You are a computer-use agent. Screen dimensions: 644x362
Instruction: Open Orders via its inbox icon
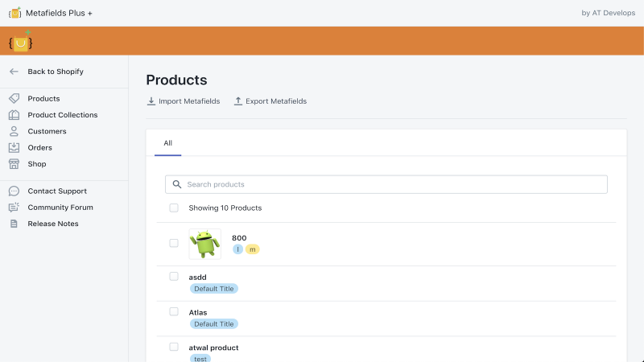[x=14, y=148]
